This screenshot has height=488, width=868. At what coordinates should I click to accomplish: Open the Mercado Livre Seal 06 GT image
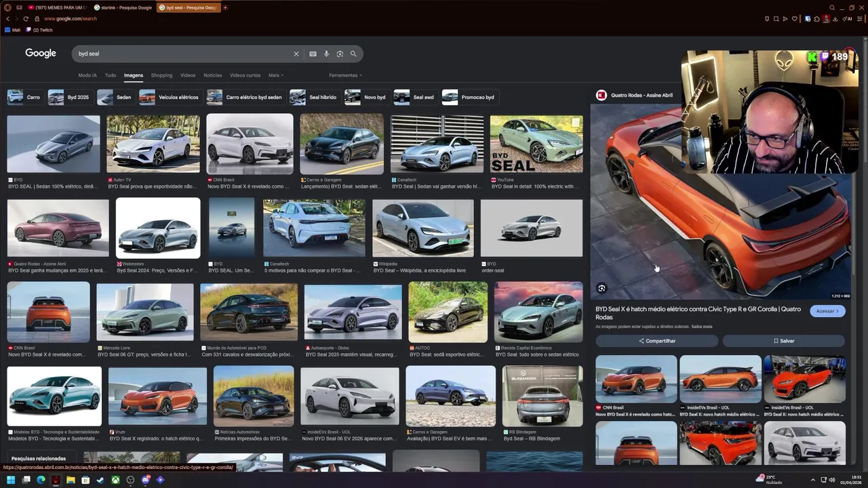coord(145,312)
